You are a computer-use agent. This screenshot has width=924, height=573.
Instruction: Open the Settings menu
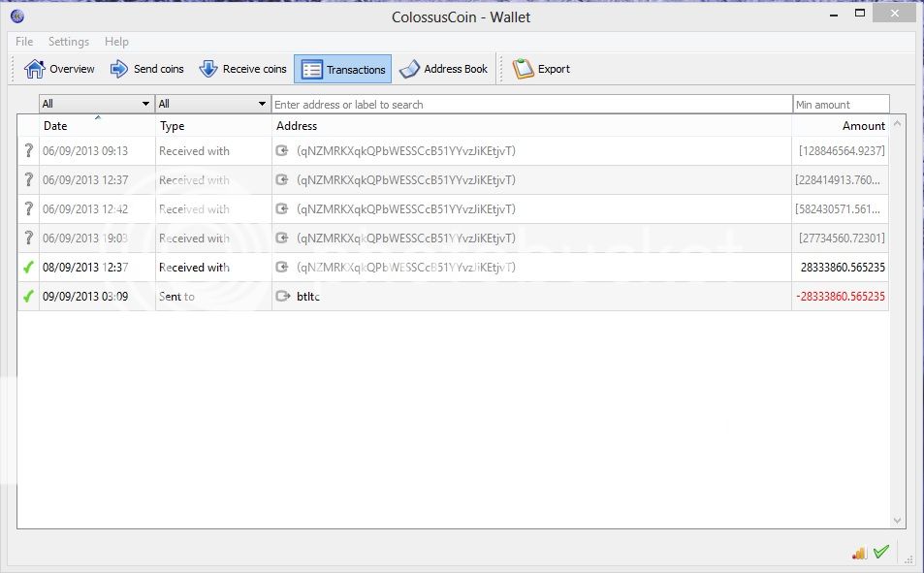coord(69,42)
